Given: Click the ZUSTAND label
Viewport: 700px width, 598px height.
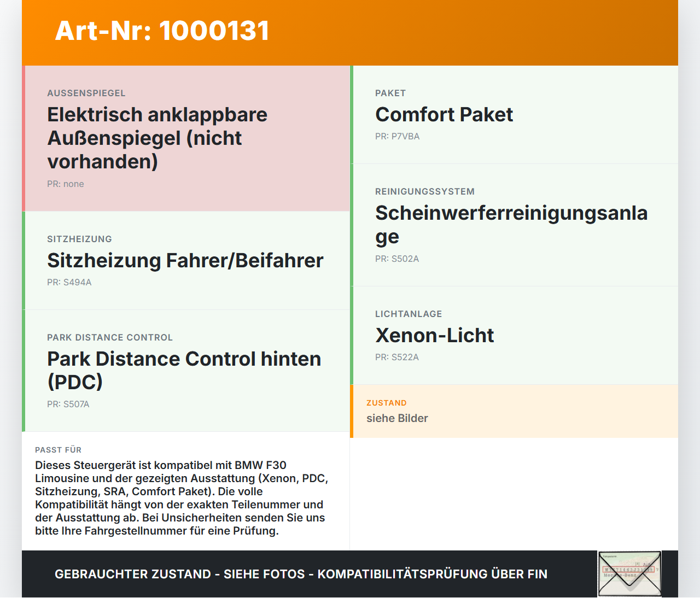Looking at the screenshot, I should (x=387, y=403).
